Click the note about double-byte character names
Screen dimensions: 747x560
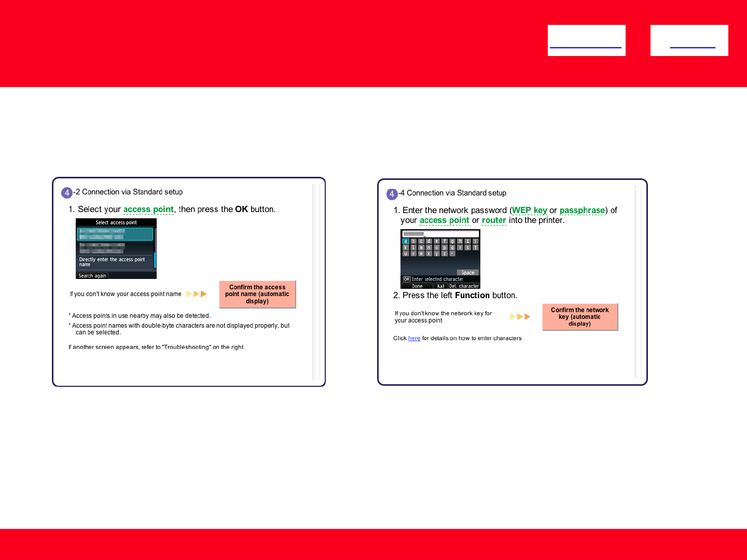click(179, 329)
